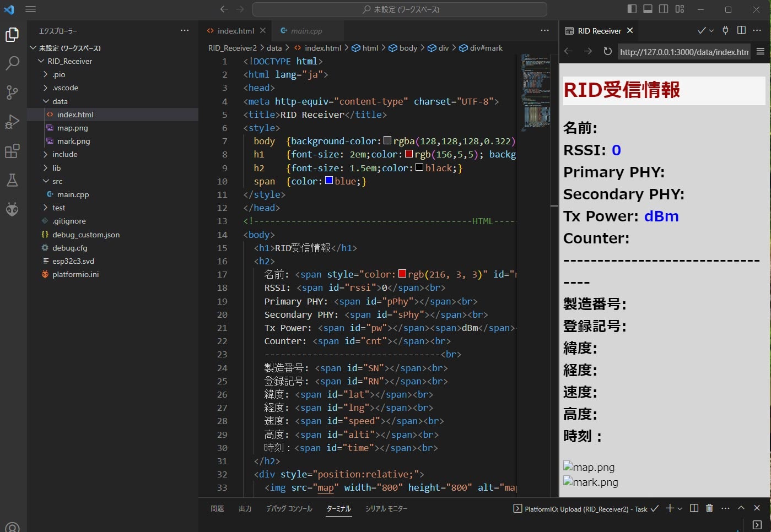Click preview URL address field
Image resolution: width=771 pixels, height=532 pixels.
click(683, 52)
